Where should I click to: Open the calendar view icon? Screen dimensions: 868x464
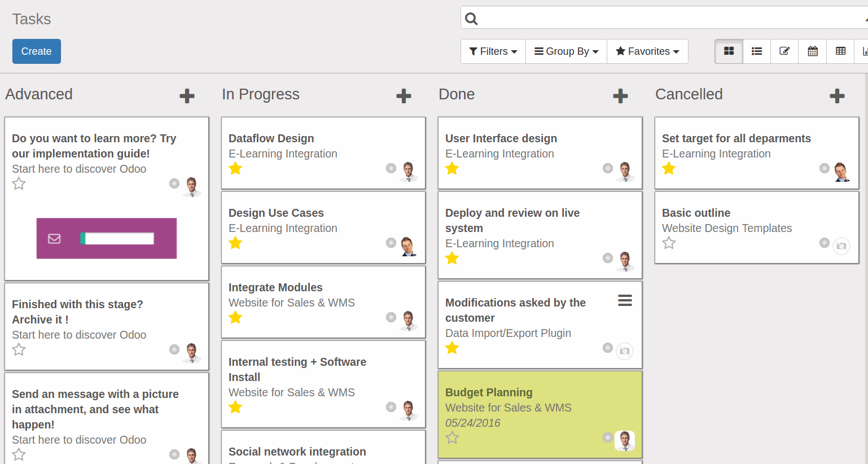coord(813,51)
